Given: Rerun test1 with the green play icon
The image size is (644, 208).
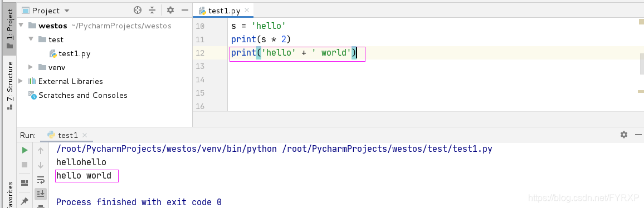Looking at the screenshot, I should 25,151.
